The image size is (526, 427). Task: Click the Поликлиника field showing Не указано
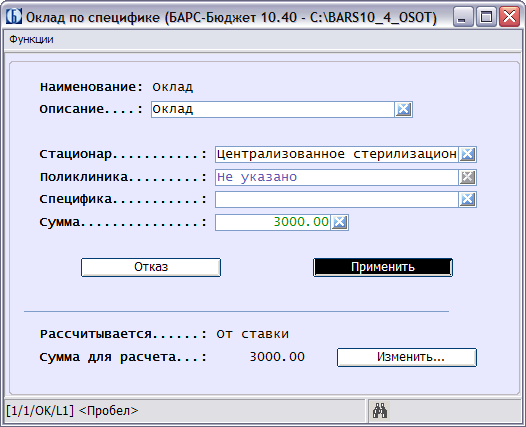tap(336, 177)
